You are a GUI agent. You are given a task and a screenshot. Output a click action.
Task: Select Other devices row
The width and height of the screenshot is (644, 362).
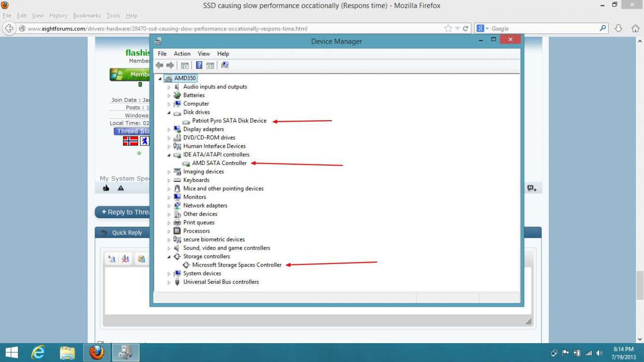tap(200, 214)
